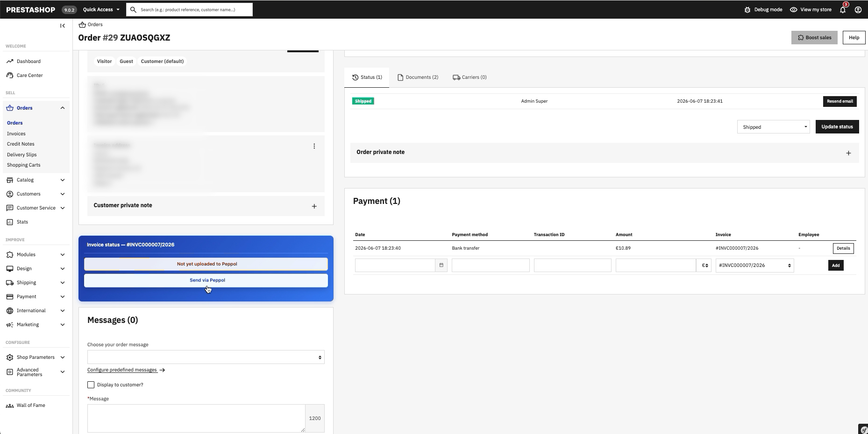Screen dimensions: 868x434
Task: Open the address options three-dot menu
Action: pyautogui.click(x=314, y=146)
